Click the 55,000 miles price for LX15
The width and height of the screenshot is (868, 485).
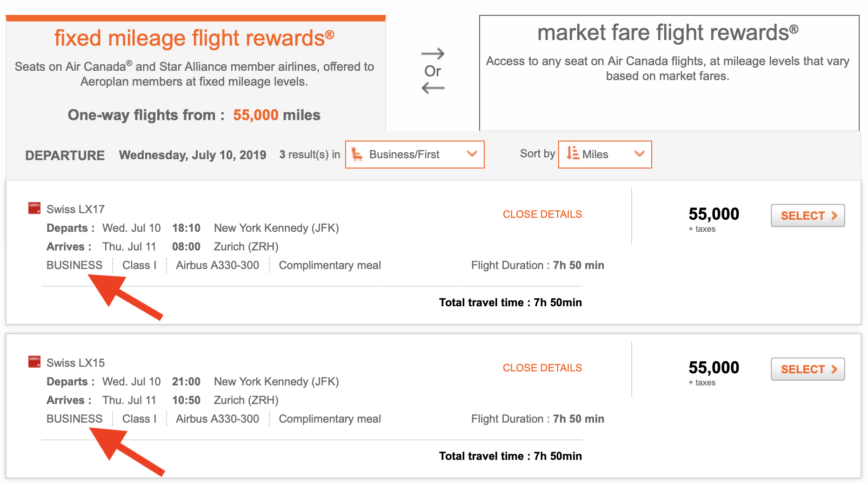(714, 368)
